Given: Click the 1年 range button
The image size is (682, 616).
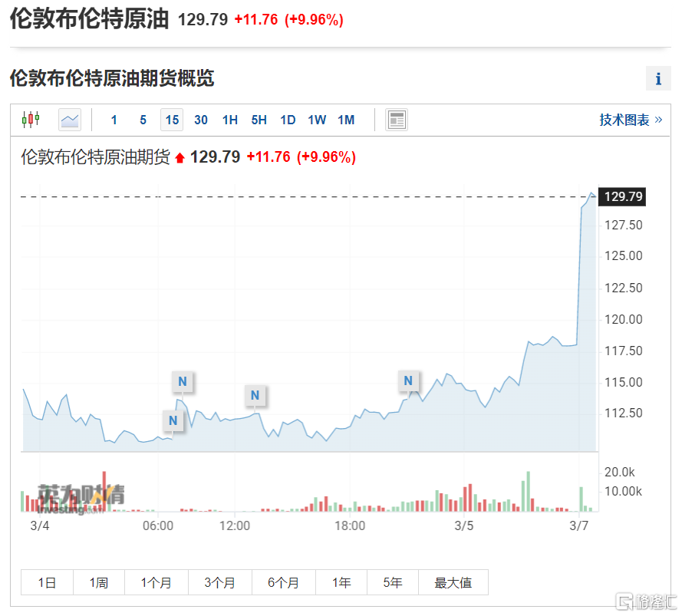Looking at the screenshot, I should click(341, 583).
